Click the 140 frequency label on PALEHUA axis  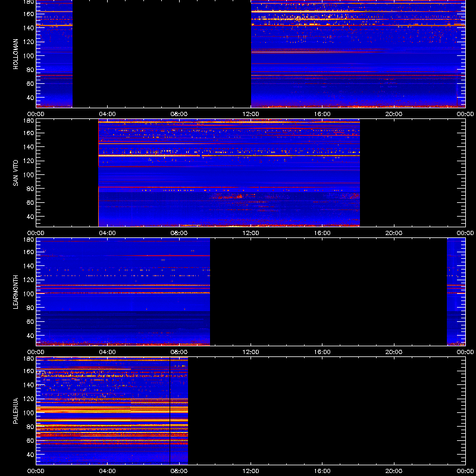coord(29,384)
